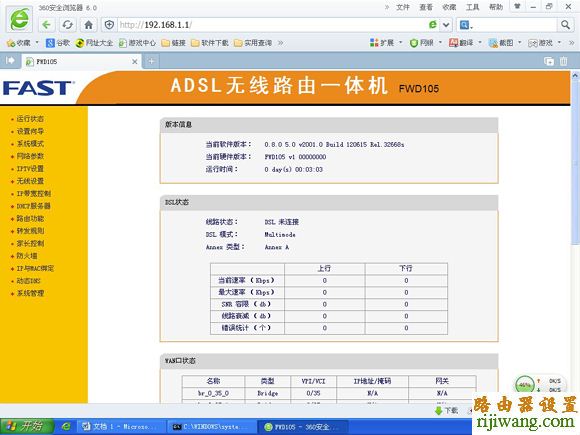Show more bookmarks via chevron after 实用查询
This screenshot has width=580, height=435.
280,43
